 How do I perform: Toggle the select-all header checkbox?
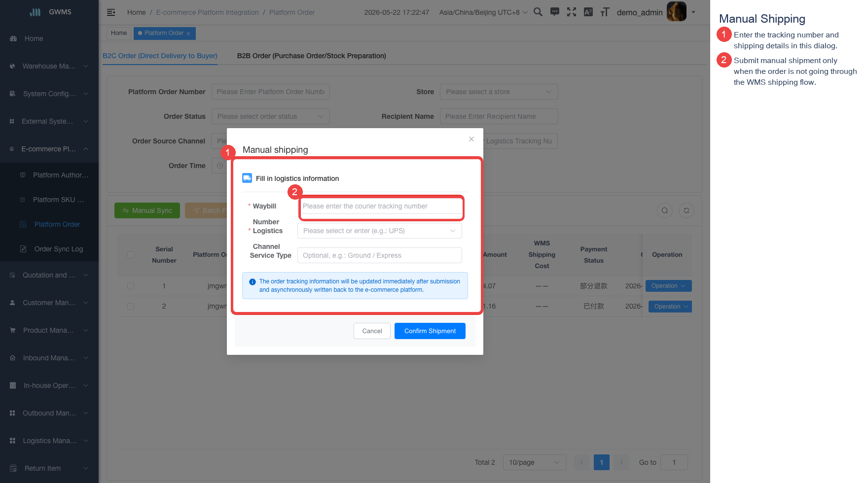tap(131, 255)
